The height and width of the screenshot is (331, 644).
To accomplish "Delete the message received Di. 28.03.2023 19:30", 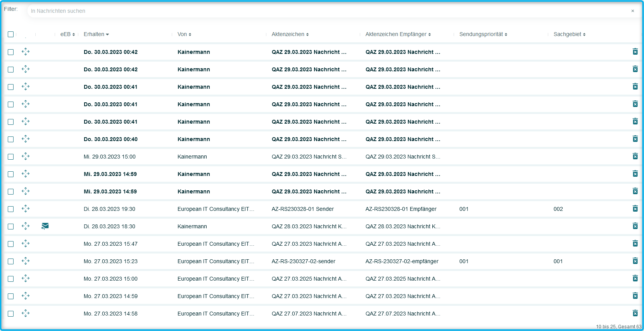I will (x=635, y=209).
